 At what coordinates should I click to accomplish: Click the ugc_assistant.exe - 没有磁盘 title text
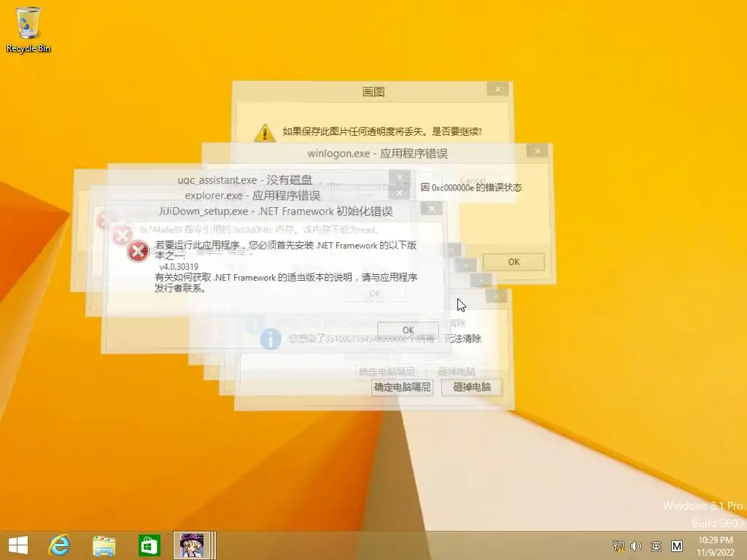[x=245, y=180]
